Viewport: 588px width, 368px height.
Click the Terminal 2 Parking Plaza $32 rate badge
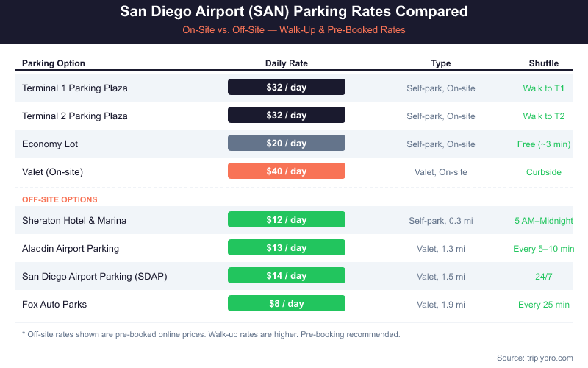(287, 116)
